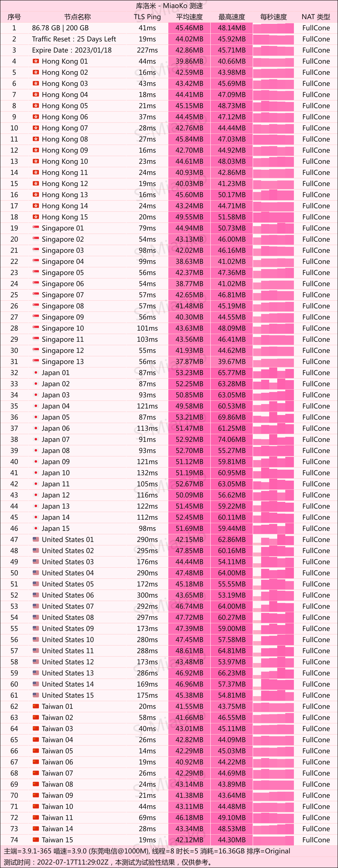Click the Taiwan 01 row flag icon
Image resolution: width=338 pixels, height=868 pixels.
pyautogui.click(x=36, y=706)
